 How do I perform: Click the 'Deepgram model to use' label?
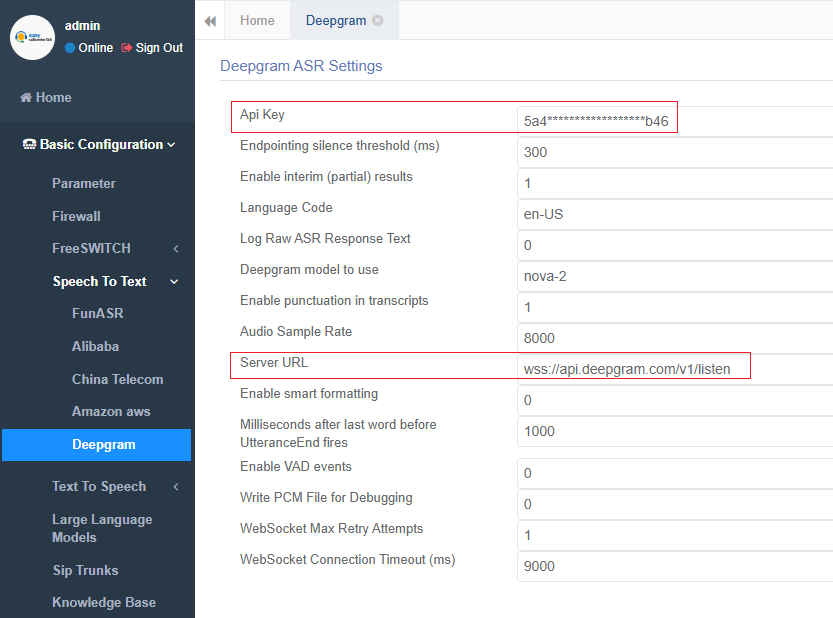point(309,270)
